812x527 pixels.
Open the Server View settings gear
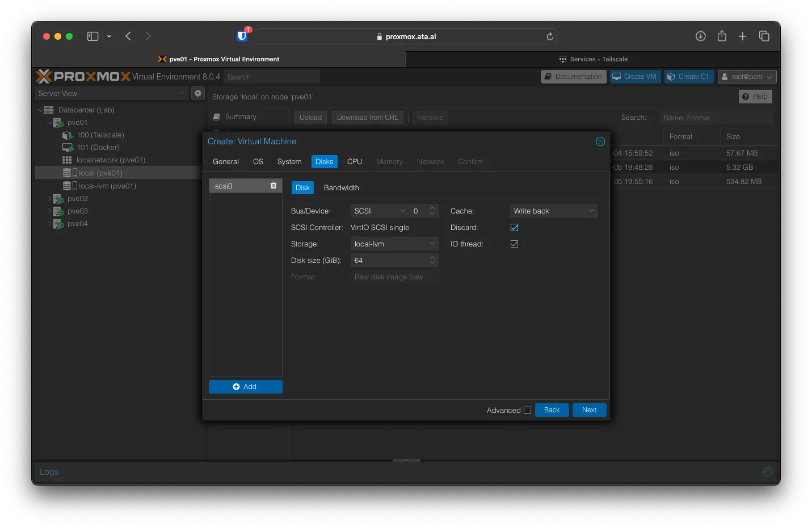pyautogui.click(x=198, y=93)
